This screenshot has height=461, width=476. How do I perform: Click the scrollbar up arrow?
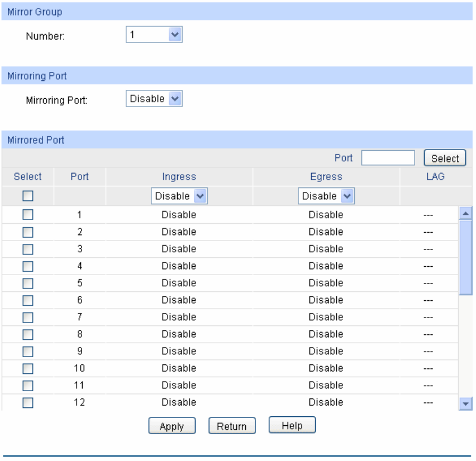point(465,214)
